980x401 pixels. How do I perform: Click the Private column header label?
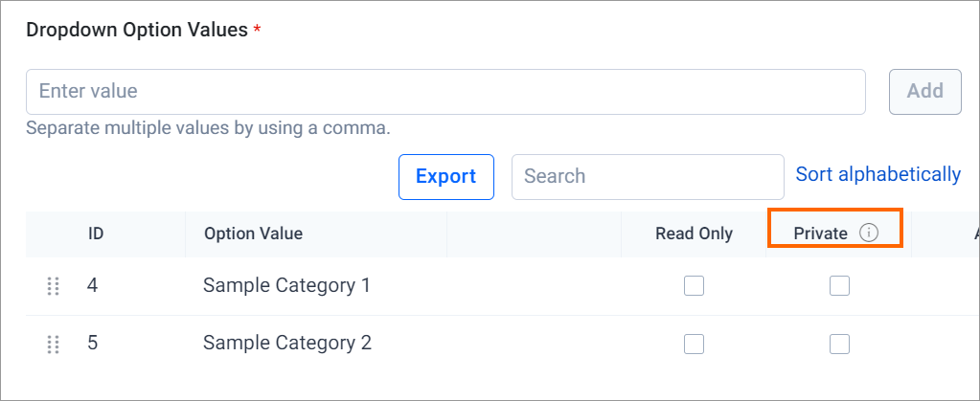(x=821, y=234)
